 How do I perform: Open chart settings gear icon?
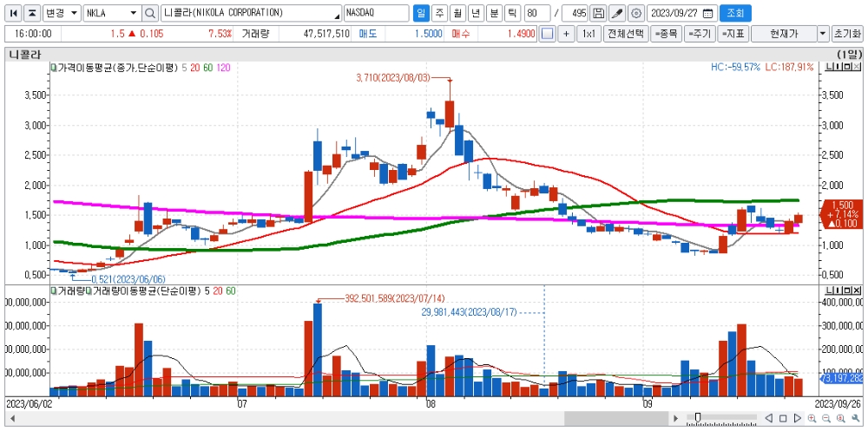click(636, 13)
